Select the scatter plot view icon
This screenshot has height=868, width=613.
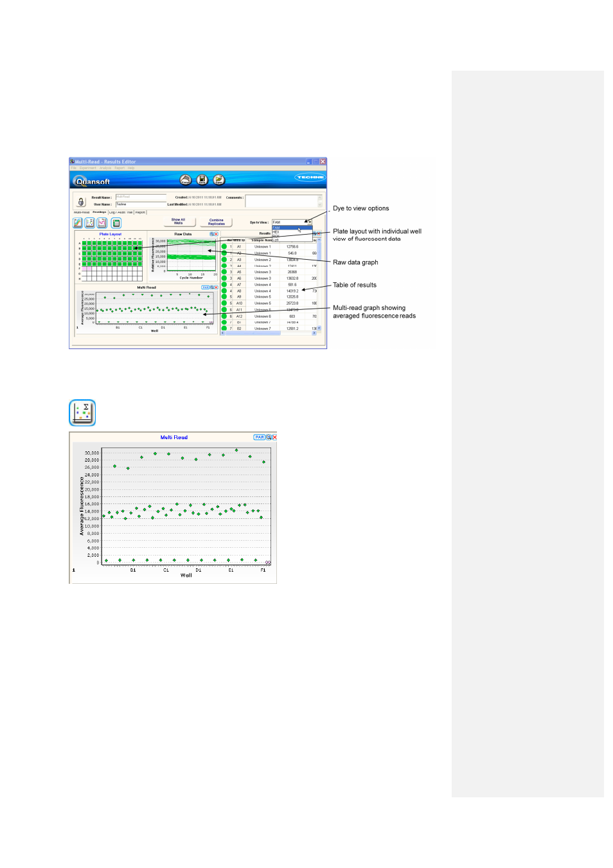coord(90,223)
